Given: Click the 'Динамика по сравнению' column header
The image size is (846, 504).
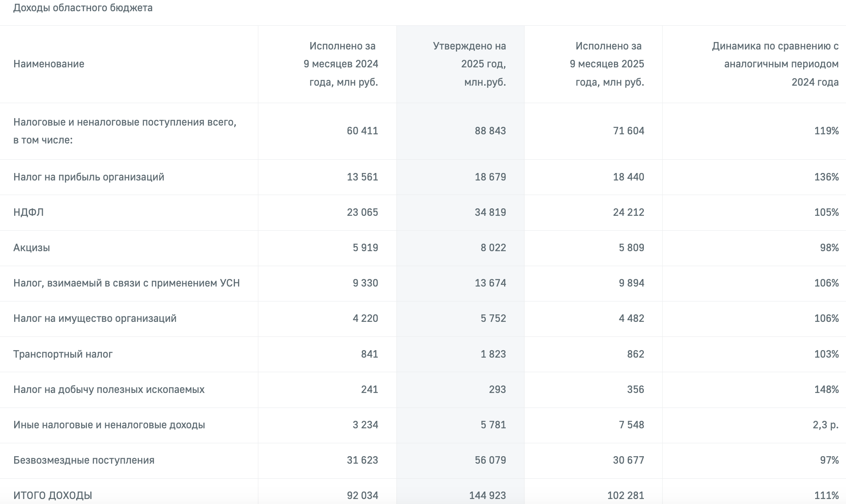Looking at the screenshot, I should coord(775,64).
